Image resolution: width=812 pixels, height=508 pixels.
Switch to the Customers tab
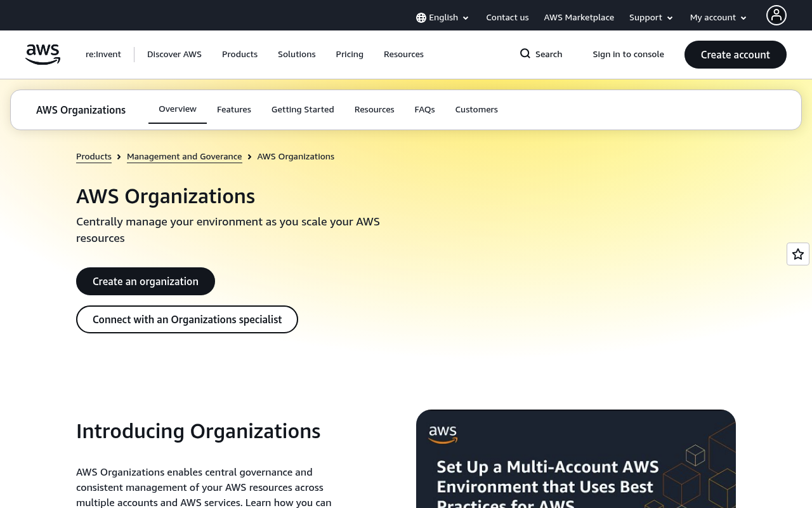tap(476, 110)
